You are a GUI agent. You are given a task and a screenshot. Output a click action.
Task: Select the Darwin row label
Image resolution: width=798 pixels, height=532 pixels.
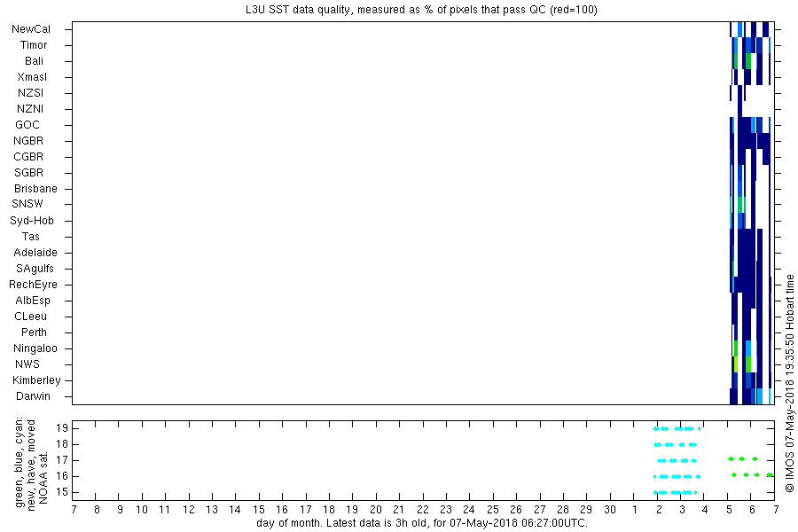[x=33, y=396]
